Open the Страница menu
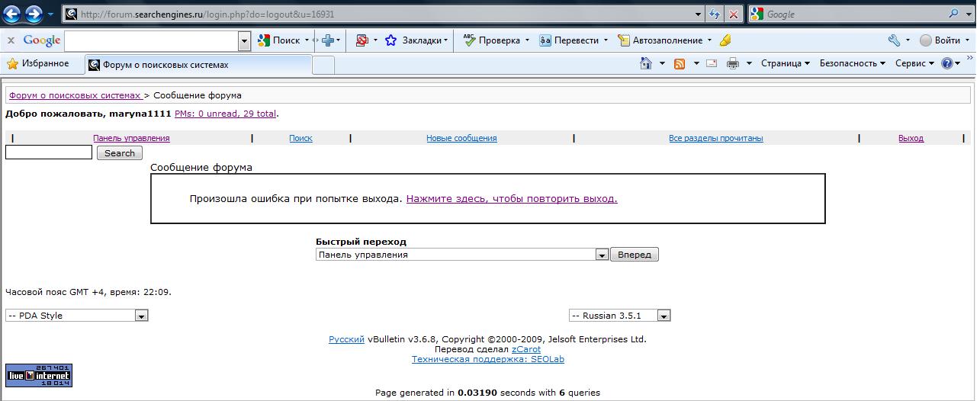980x401 pixels. click(x=785, y=64)
